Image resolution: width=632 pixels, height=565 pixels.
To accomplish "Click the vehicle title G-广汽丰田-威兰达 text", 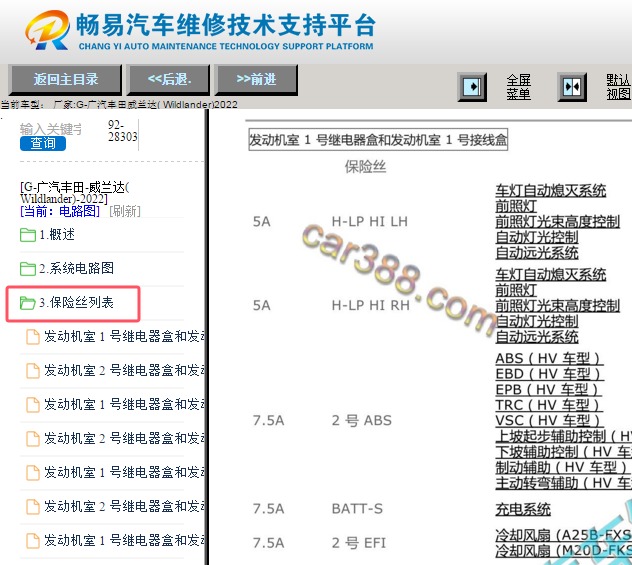I will click(x=75, y=193).
